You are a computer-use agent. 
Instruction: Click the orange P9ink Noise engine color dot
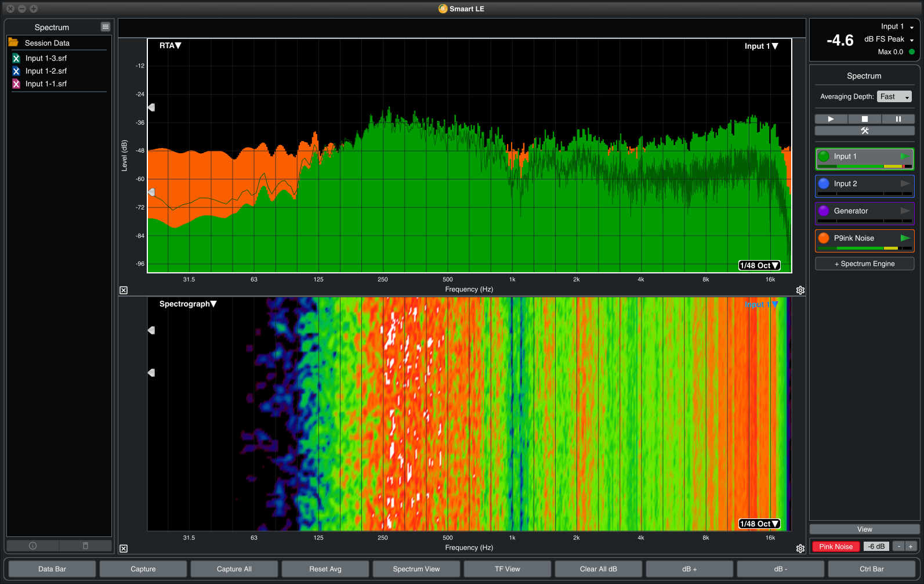(824, 238)
